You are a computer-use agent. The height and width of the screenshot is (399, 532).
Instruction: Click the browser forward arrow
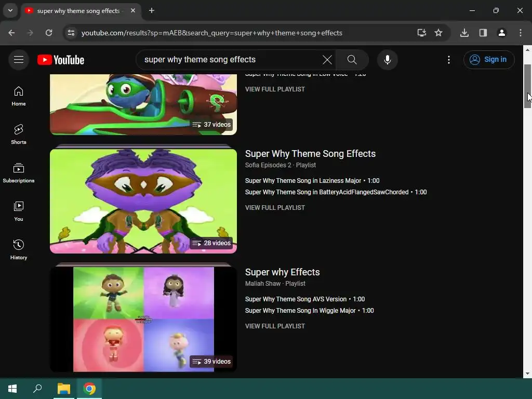coord(30,33)
